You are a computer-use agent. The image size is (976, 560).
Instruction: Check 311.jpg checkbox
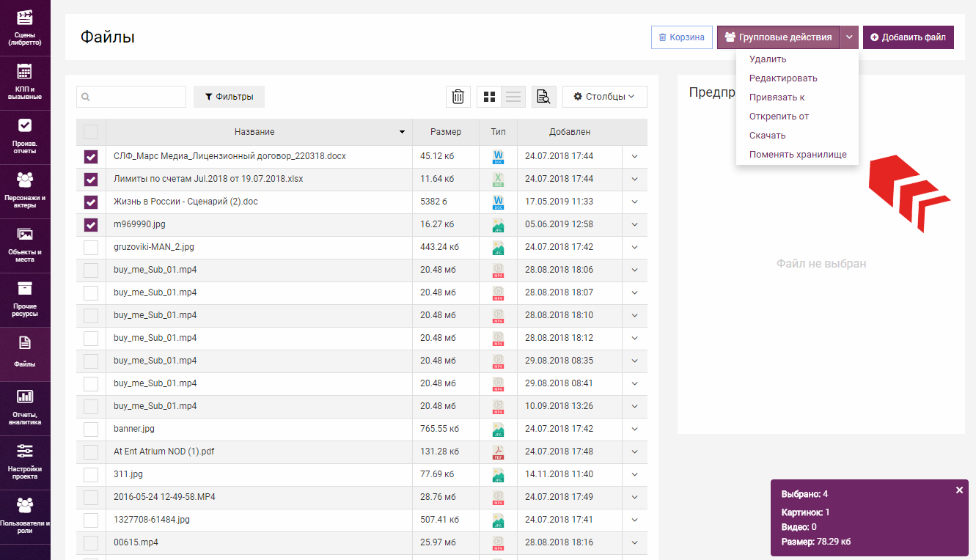click(x=91, y=474)
